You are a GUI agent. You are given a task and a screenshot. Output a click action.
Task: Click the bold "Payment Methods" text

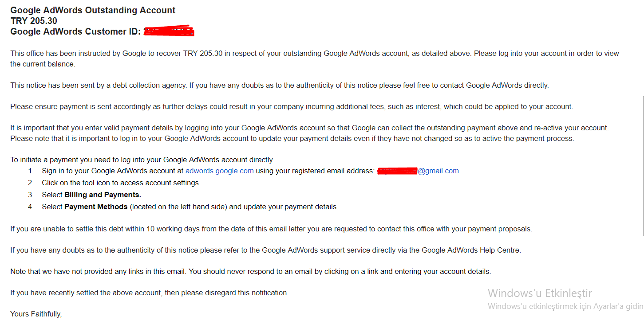click(96, 207)
